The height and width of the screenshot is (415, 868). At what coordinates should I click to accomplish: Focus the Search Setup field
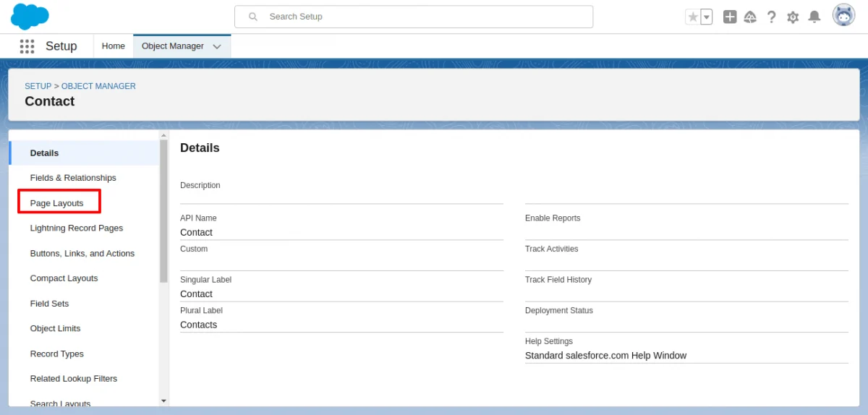pyautogui.click(x=414, y=17)
